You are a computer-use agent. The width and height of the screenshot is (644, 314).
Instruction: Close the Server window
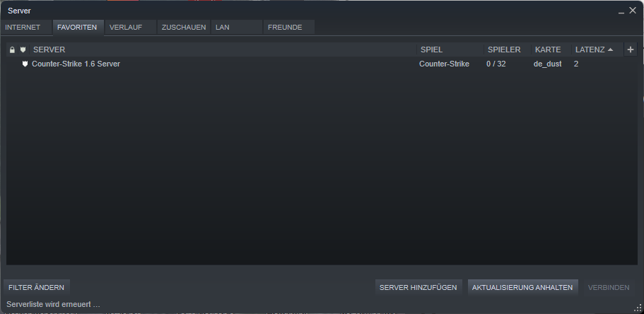coord(633,11)
